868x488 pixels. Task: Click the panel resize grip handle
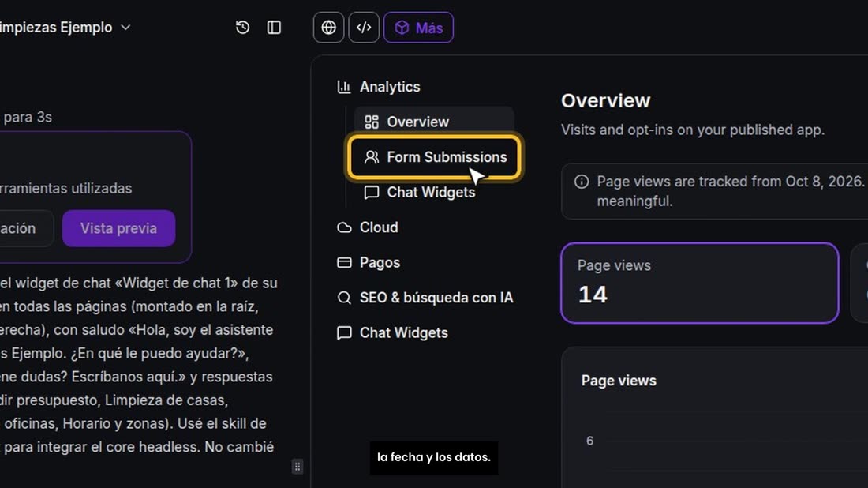pos(297,467)
